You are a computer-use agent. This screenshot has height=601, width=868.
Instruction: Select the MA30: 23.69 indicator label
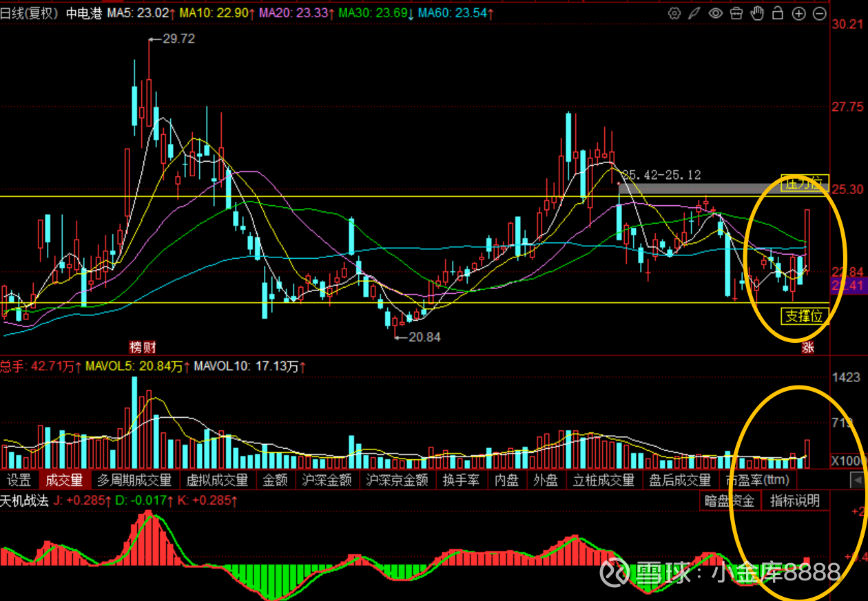tap(375, 13)
